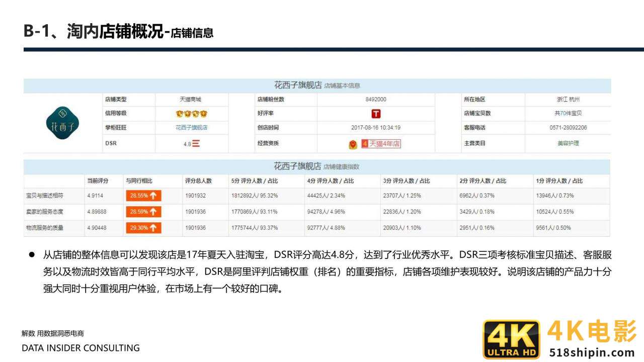Viewport: 644px width, 362px height.
Task: Click the cell 2951人/ 0.16%
Action: click(477, 228)
